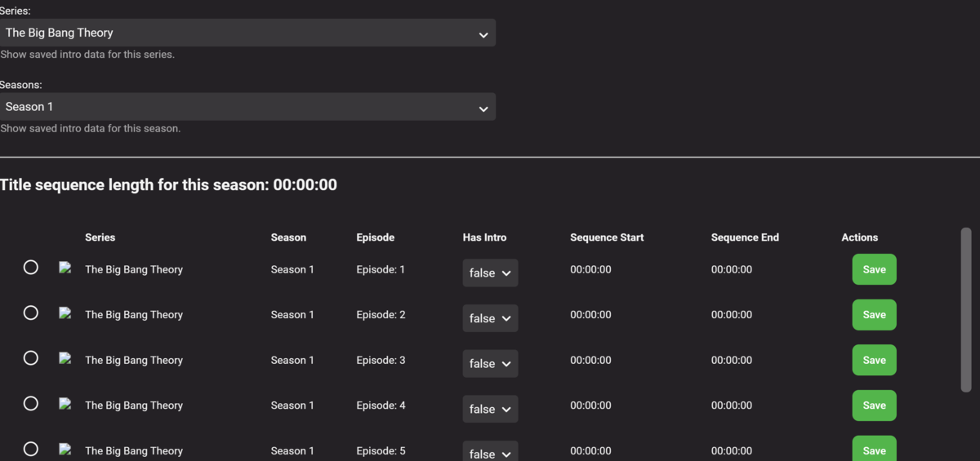The image size is (980, 461).
Task: Click the Sequence Start time for Episode: 1
Action: coord(590,269)
